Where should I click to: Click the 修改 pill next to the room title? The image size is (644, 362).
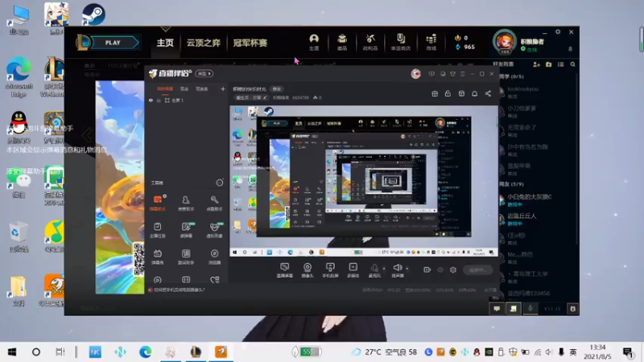pos(276,89)
